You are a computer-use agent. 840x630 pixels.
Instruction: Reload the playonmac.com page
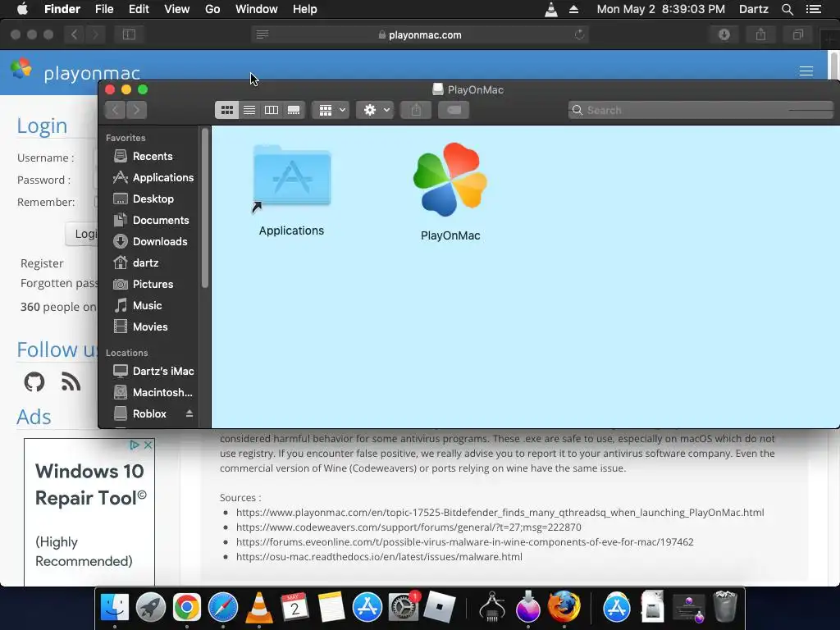point(579,34)
